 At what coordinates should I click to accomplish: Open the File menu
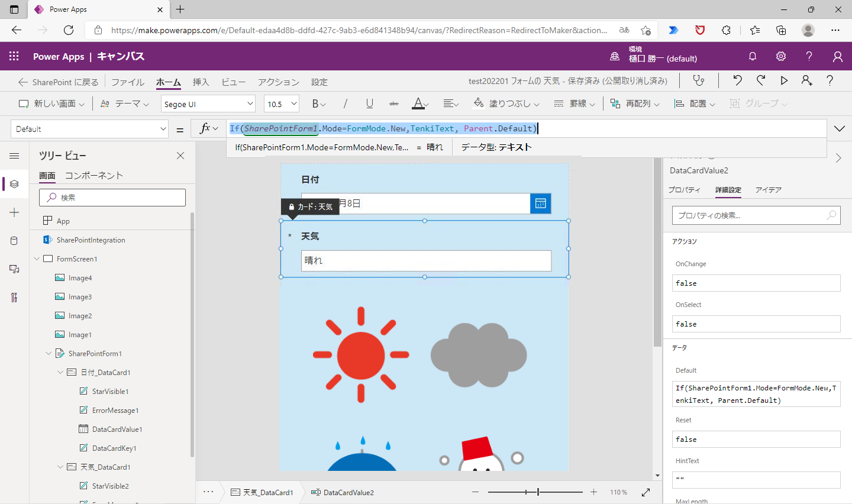[128, 82]
